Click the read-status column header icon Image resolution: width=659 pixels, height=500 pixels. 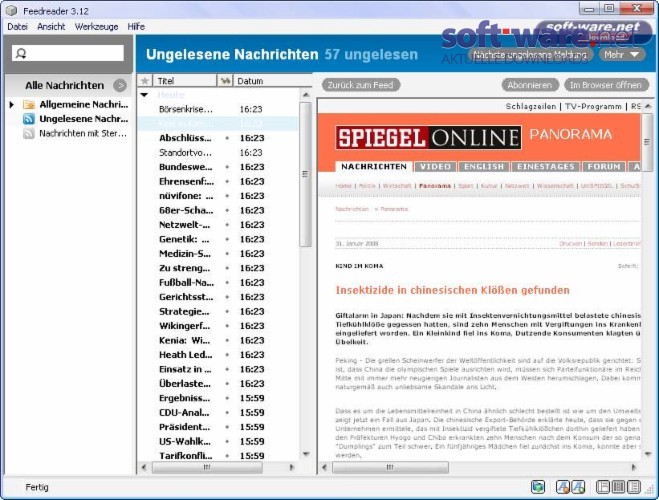coord(225,81)
